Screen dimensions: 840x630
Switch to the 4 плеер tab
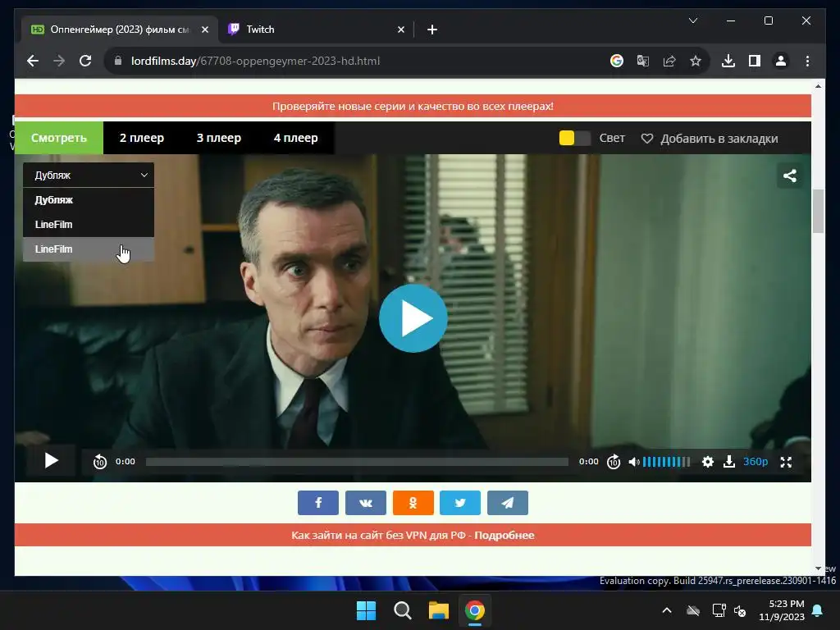[x=295, y=138]
